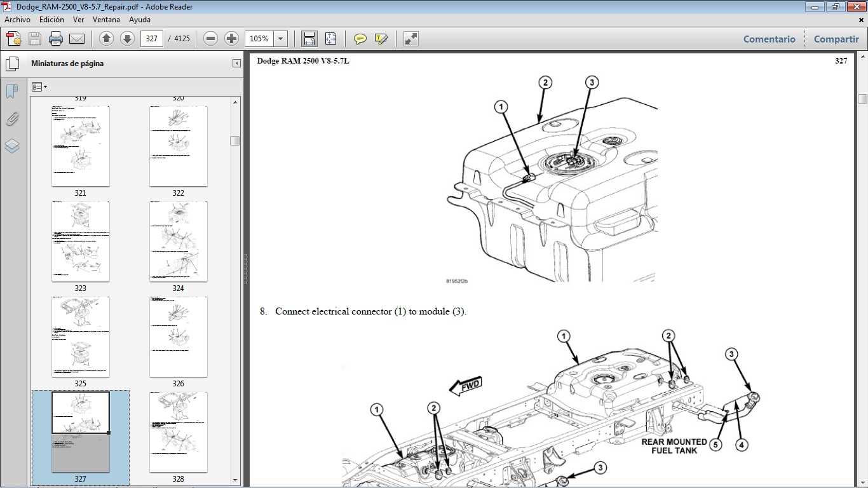Click thumbnail label '320'
This screenshot has height=488, width=868.
(x=179, y=98)
